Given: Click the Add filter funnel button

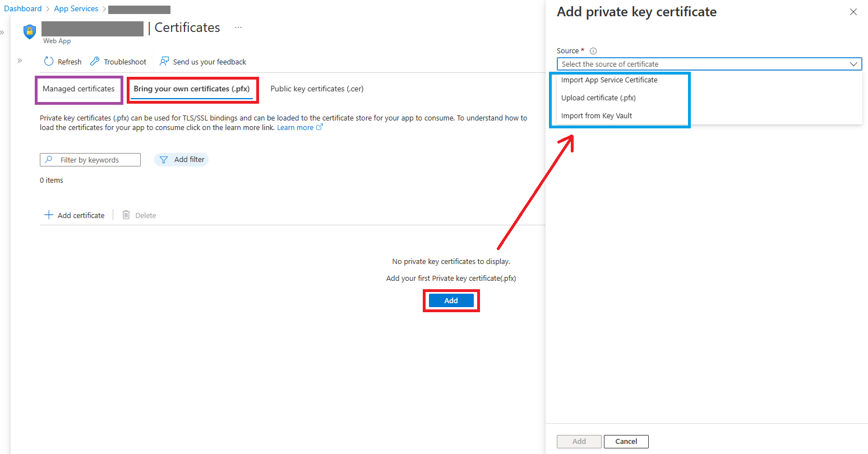Looking at the screenshot, I should (x=181, y=160).
